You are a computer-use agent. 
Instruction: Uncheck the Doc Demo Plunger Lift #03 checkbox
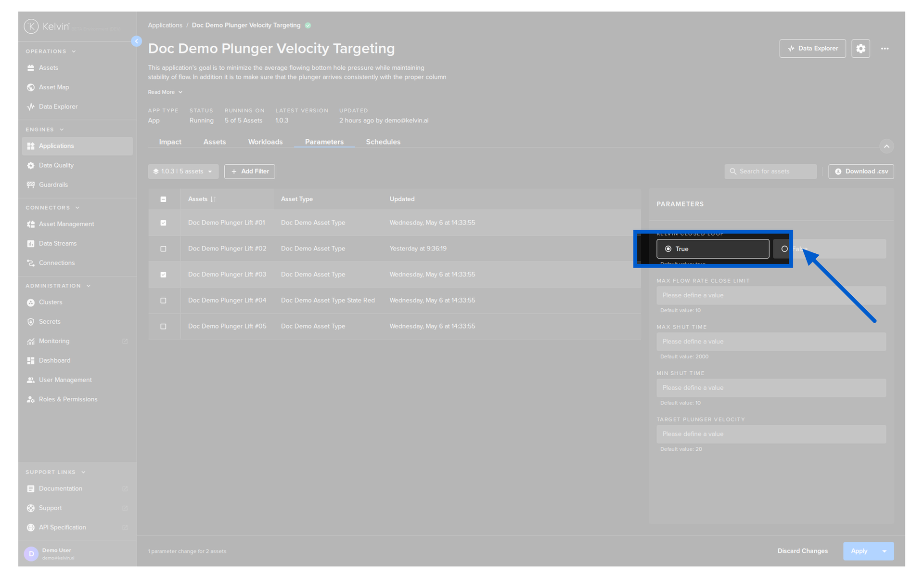(x=163, y=275)
